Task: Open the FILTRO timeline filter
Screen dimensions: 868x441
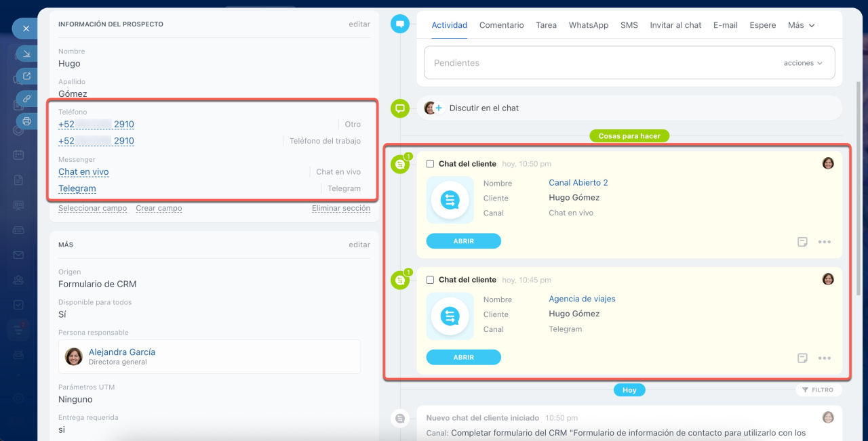Action: point(818,390)
